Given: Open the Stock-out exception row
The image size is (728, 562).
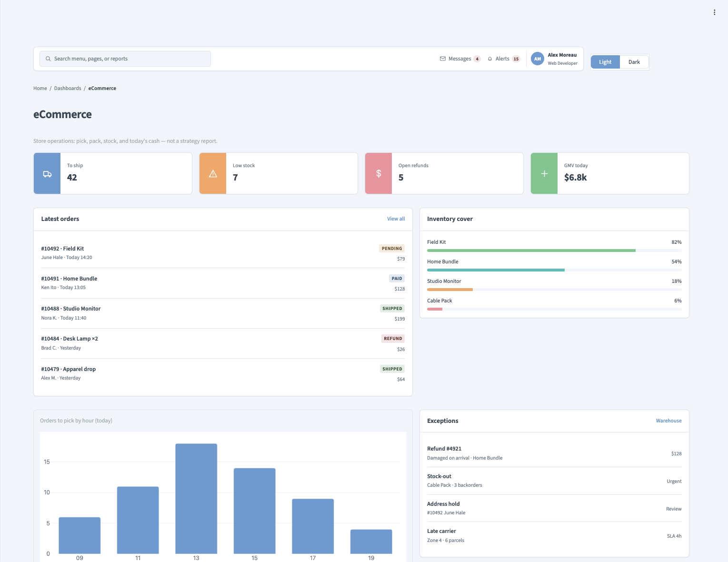Looking at the screenshot, I should pyautogui.click(x=554, y=481).
